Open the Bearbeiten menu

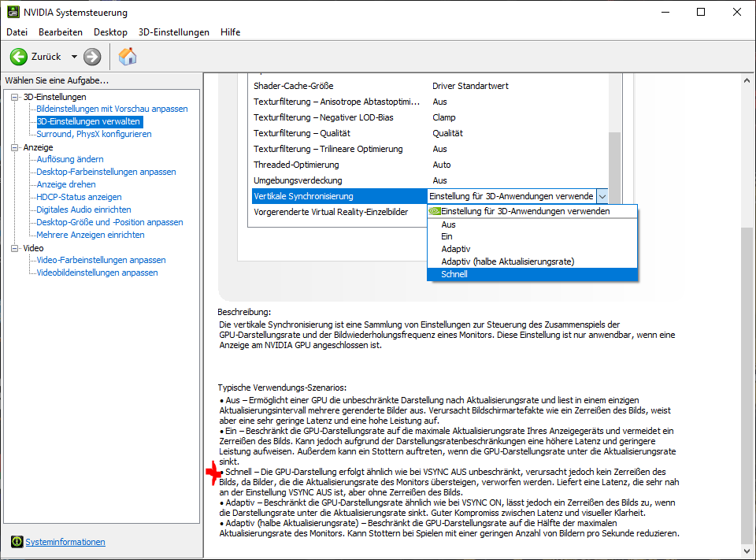61,32
